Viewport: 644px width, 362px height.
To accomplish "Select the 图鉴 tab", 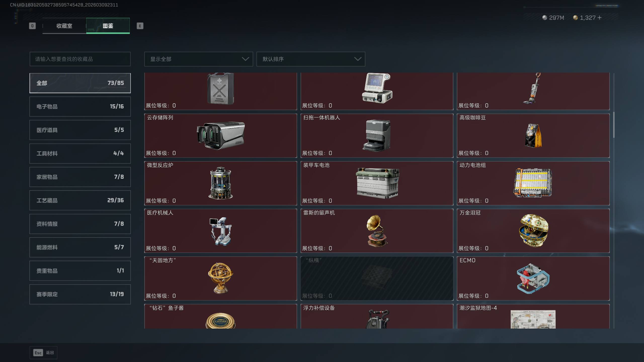I will [108, 26].
